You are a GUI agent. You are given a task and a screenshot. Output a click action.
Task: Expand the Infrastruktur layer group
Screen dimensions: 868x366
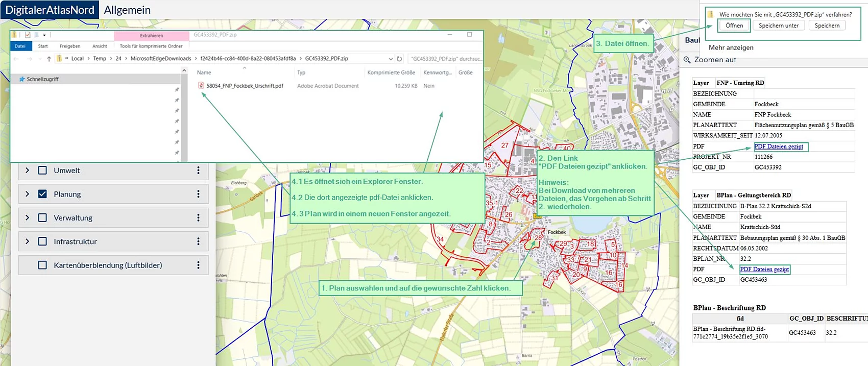pos(27,241)
